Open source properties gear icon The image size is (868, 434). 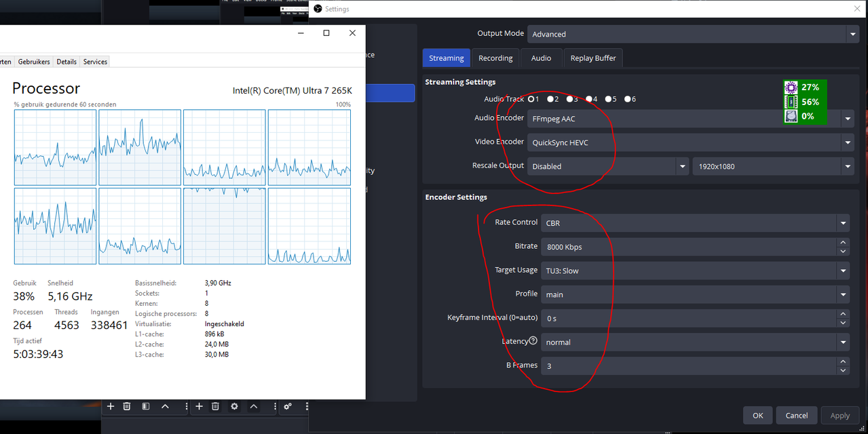point(234,406)
